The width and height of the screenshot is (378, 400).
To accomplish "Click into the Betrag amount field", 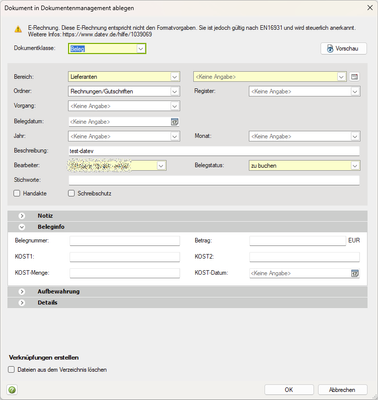I will pyautogui.click(x=297, y=241).
